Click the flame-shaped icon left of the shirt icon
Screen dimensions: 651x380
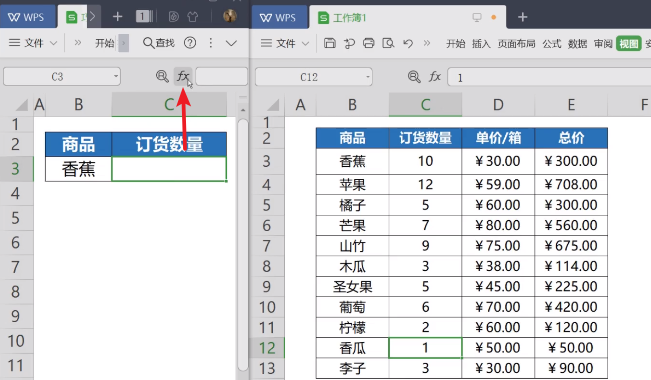(x=174, y=17)
